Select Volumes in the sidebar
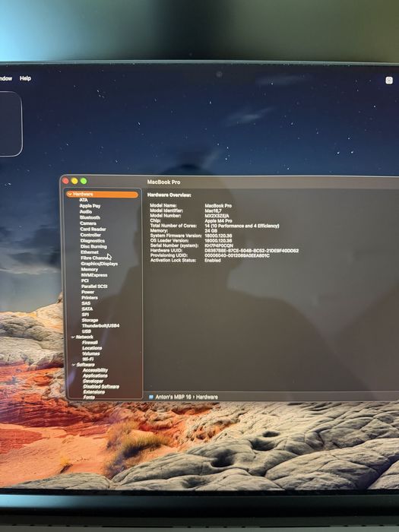 pos(91,353)
